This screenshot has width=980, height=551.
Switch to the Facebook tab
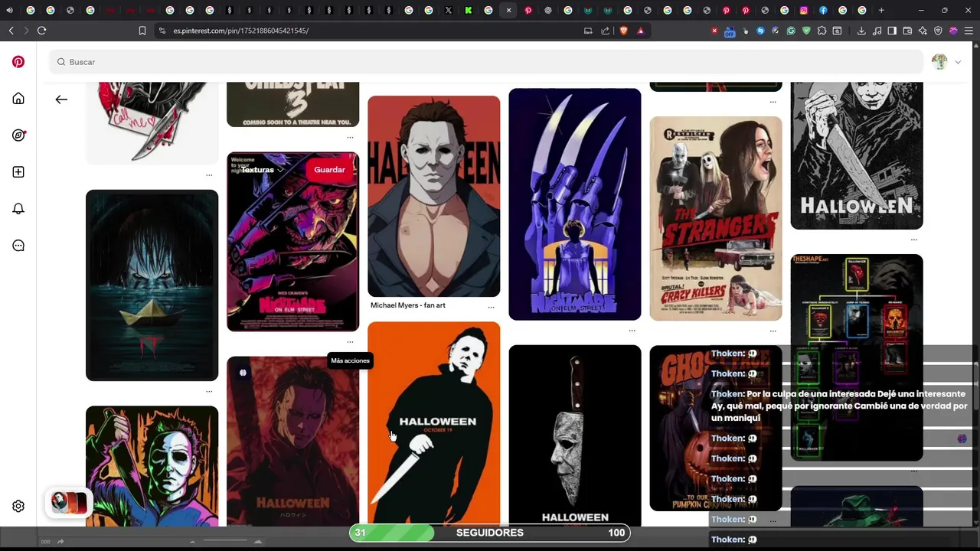coord(823,10)
